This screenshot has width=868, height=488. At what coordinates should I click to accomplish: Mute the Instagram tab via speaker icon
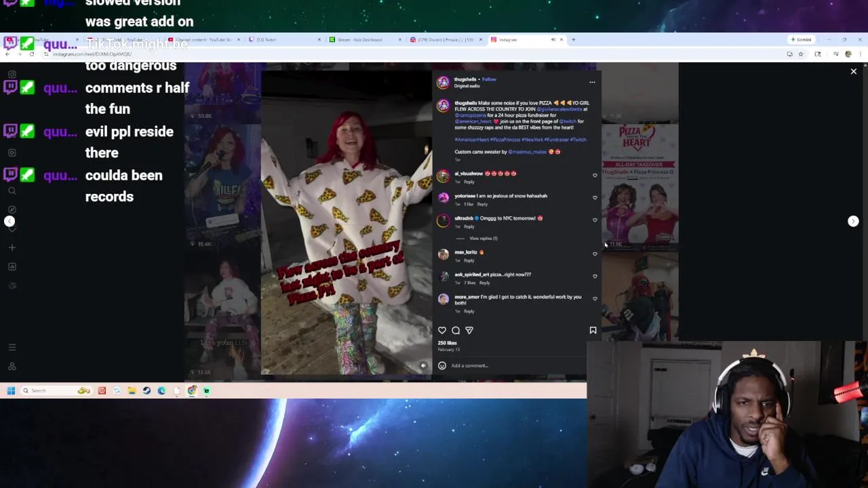pos(553,39)
